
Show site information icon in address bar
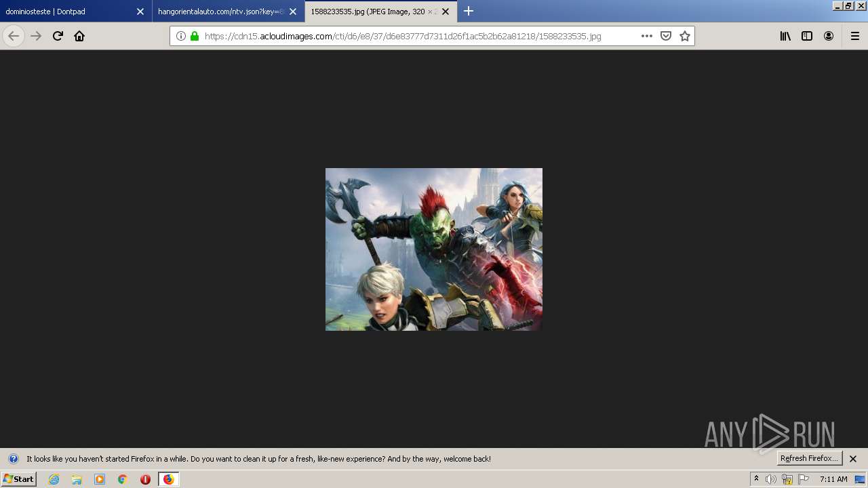[181, 36]
